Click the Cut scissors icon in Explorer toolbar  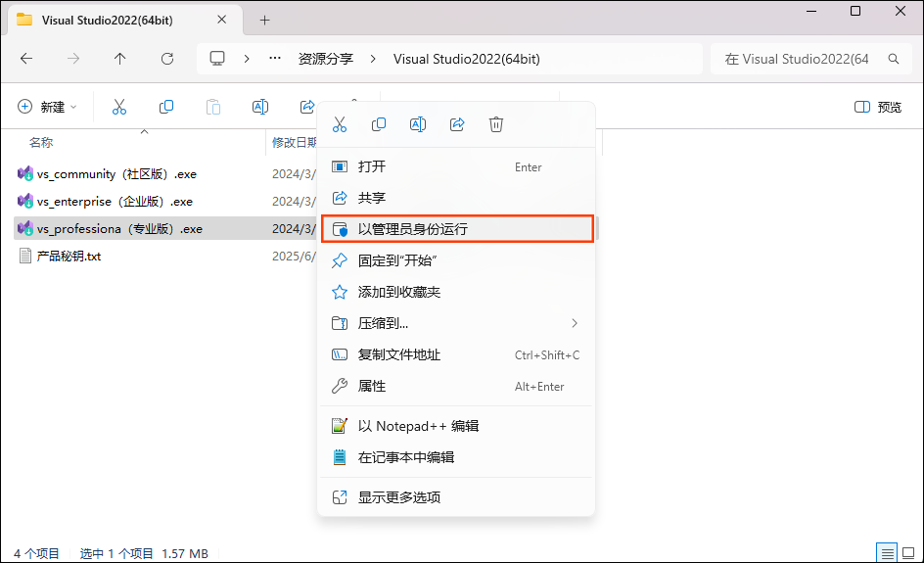pos(119,107)
